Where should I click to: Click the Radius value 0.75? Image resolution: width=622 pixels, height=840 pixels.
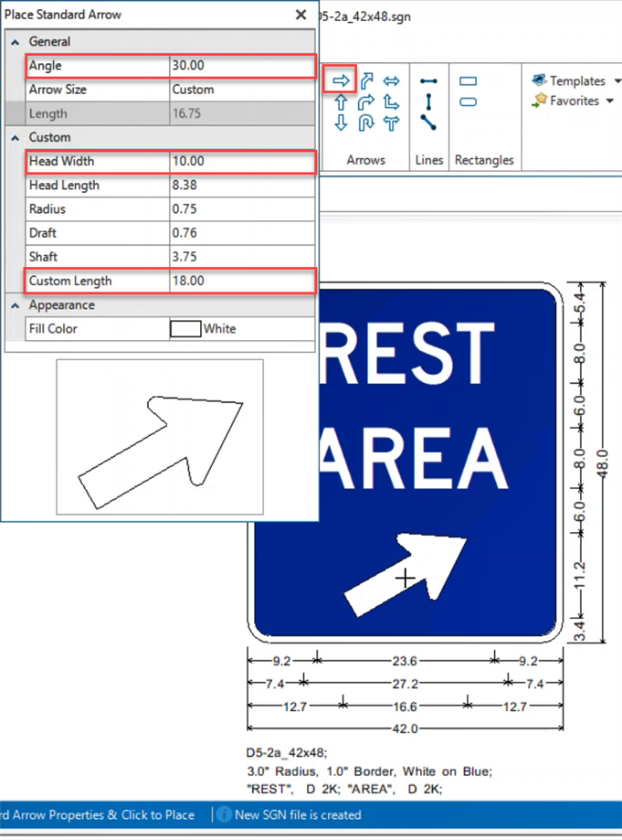[242, 209]
